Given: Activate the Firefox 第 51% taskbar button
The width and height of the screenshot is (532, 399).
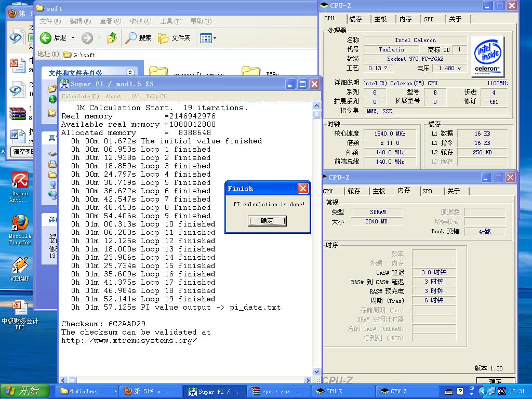Looking at the screenshot, I should [151, 392].
